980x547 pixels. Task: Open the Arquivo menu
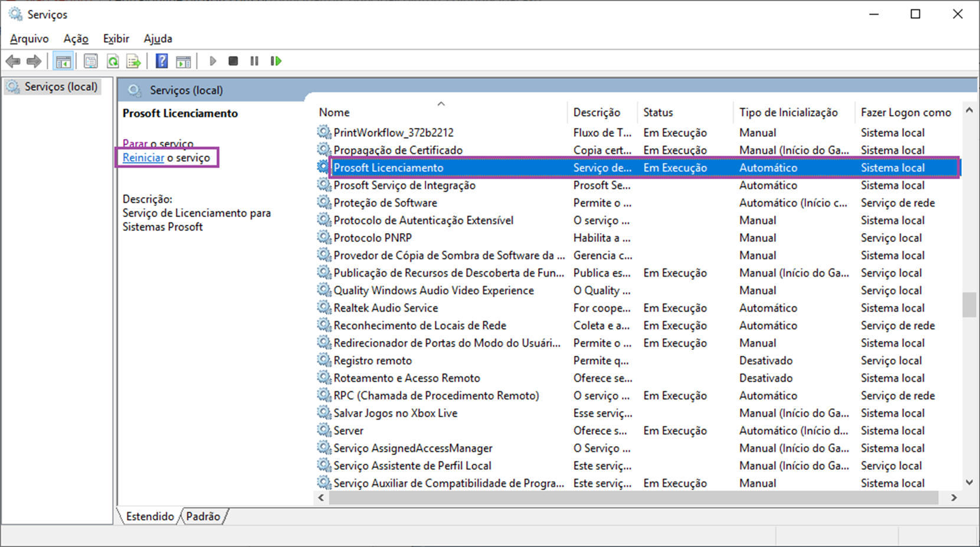[30, 39]
